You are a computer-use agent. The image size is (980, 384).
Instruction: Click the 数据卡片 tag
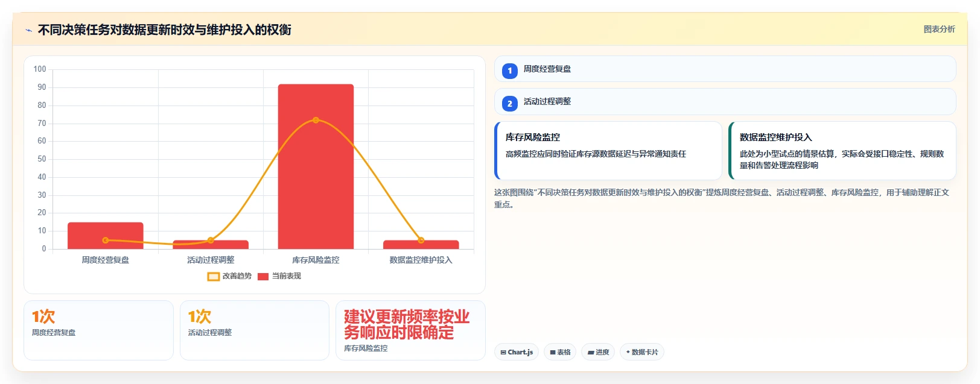pyautogui.click(x=642, y=352)
